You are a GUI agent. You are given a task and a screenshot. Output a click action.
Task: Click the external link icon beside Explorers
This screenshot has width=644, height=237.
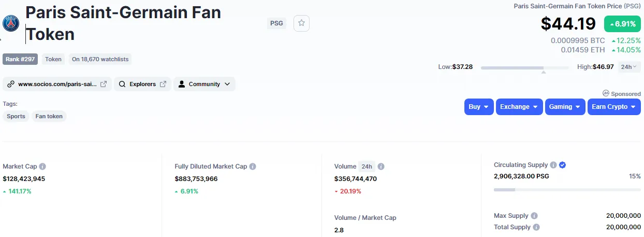click(163, 84)
